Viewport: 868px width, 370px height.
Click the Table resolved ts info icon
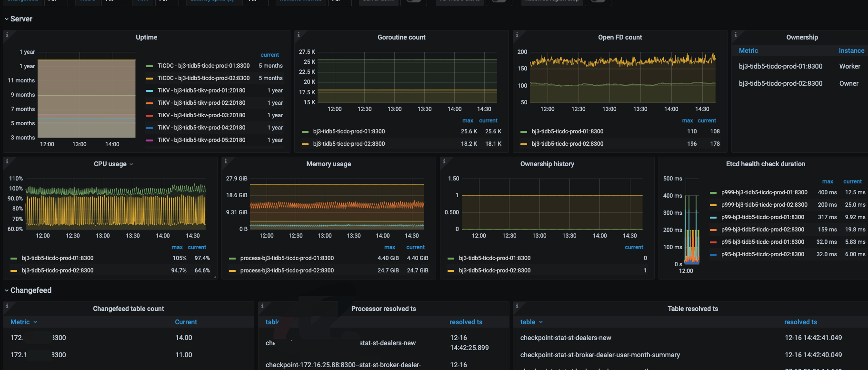pyautogui.click(x=517, y=306)
